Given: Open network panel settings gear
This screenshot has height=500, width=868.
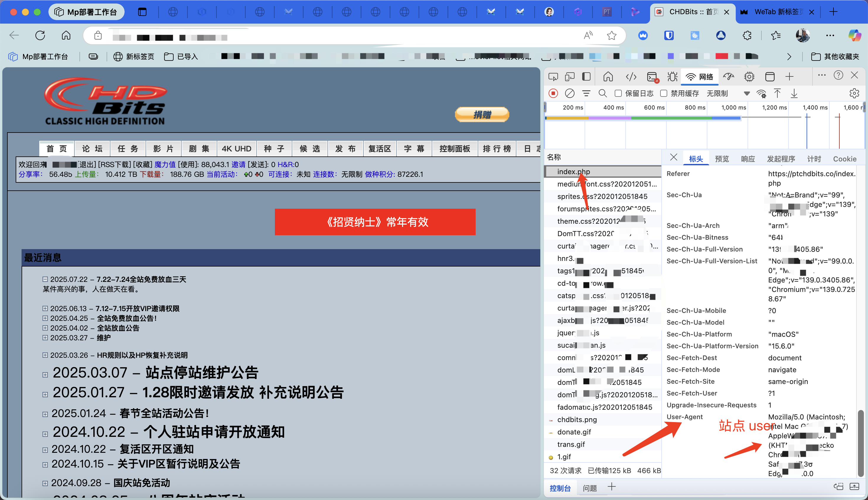Looking at the screenshot, I should pyautogui.click(x=854, y=93).
